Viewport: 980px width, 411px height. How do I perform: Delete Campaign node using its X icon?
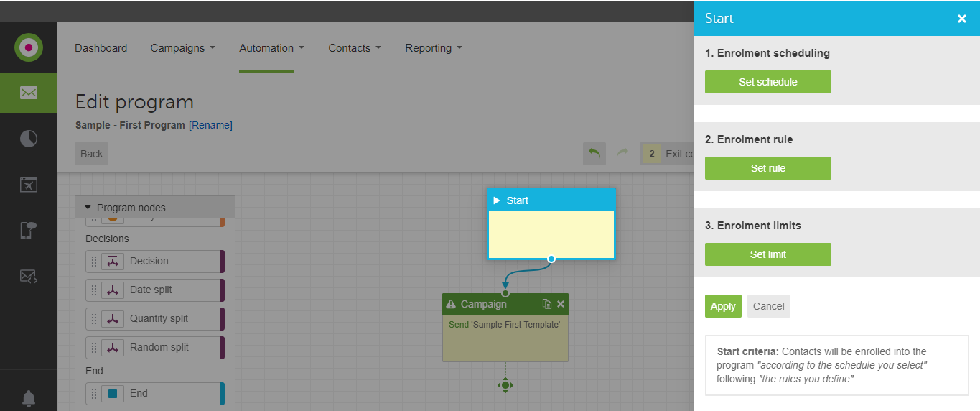pyautogui.click(x=561, y=304)
